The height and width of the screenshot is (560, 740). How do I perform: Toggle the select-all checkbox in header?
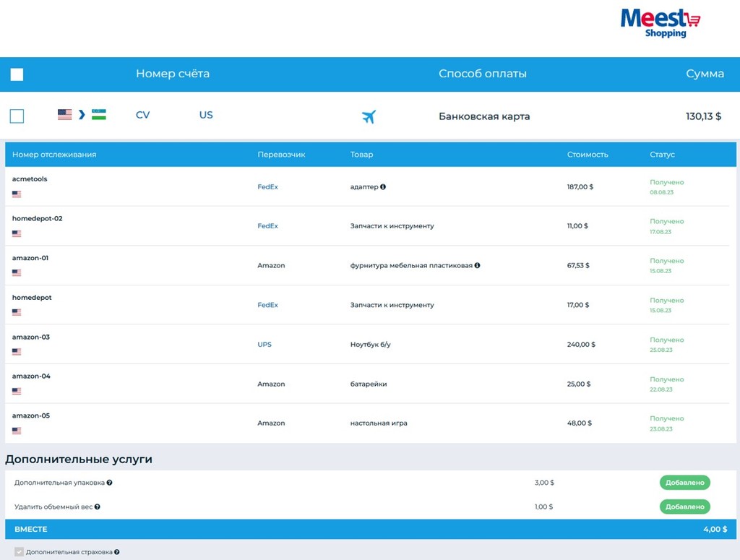(x=17, y=74)
